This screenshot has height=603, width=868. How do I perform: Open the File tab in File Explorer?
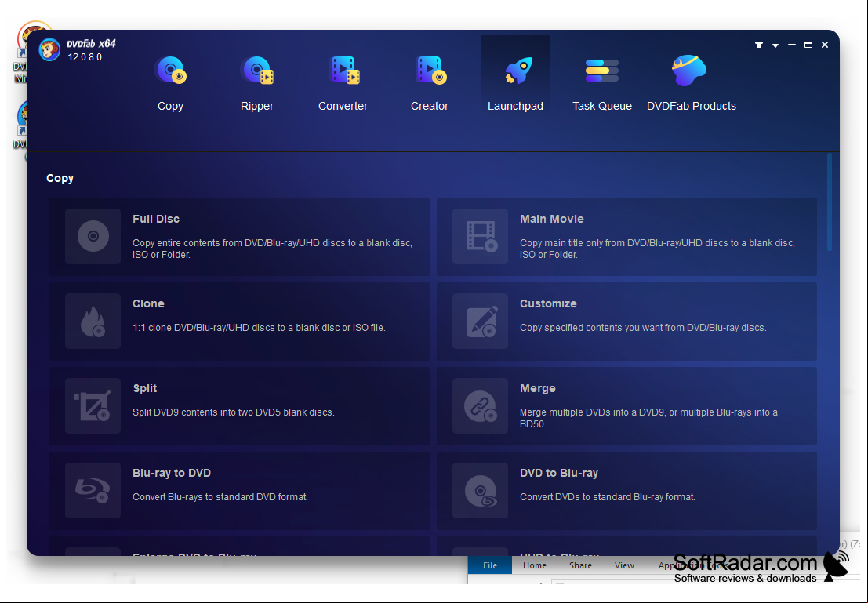click(x=490, y=565)
